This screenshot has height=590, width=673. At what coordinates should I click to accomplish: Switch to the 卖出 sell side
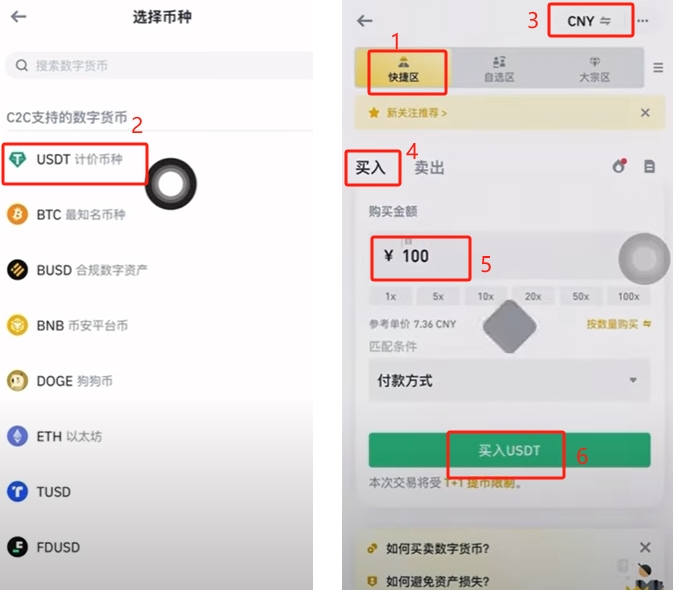(429, 167)
